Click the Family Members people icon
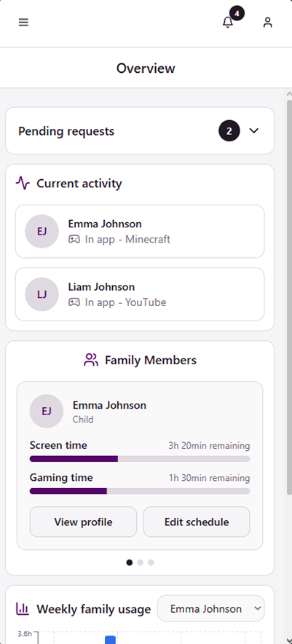The image size is (292, 644). [91, 360]
